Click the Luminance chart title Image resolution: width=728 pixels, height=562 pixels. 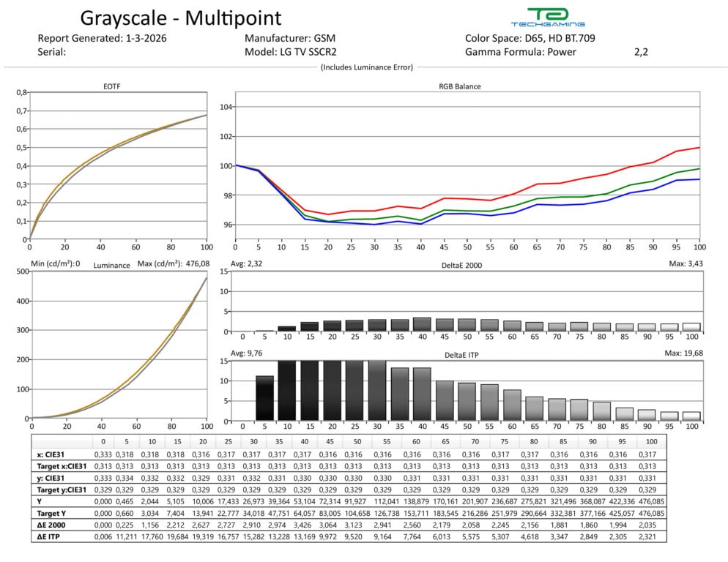point(112,265)
